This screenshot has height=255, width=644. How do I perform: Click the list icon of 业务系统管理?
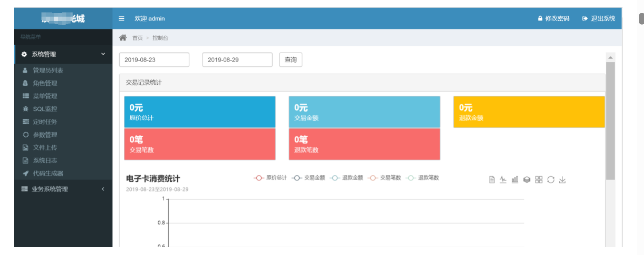pyautogui.click(x=24, y=189)
